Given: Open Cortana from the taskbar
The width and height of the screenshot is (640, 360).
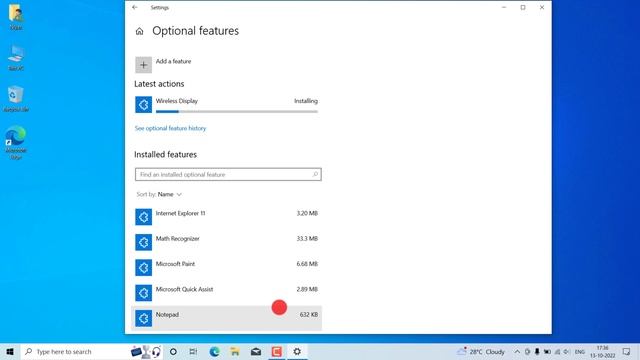Looking at the screenshot, I should (173, 351).
